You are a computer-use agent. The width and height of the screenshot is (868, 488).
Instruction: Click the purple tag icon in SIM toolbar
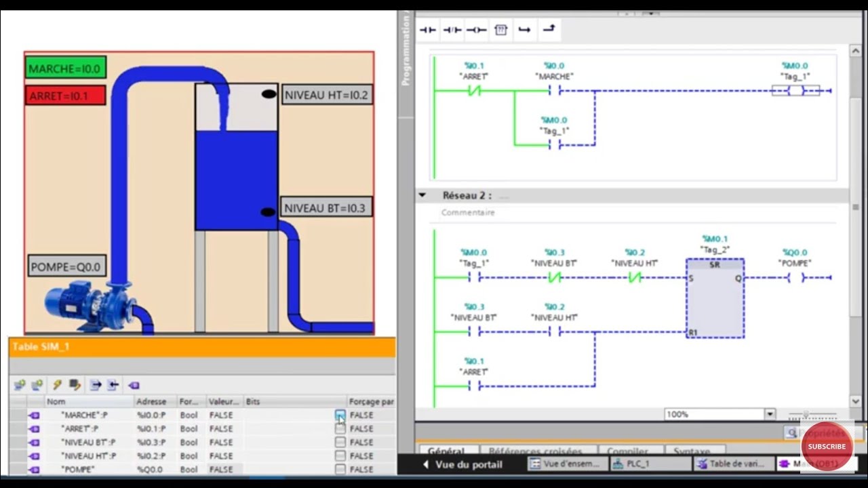point(134,385)
